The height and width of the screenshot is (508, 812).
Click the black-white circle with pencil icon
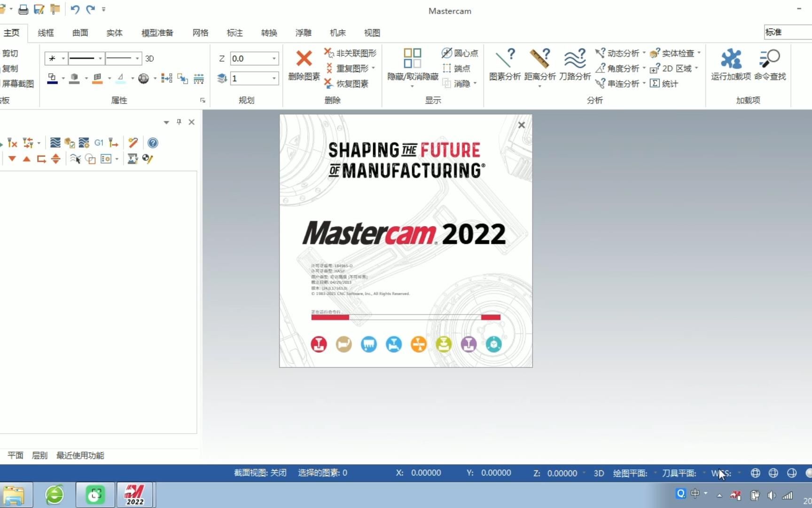pos(148,159)
